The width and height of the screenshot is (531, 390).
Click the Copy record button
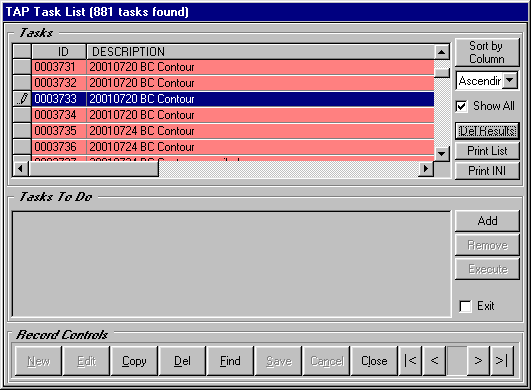point(134,361)
